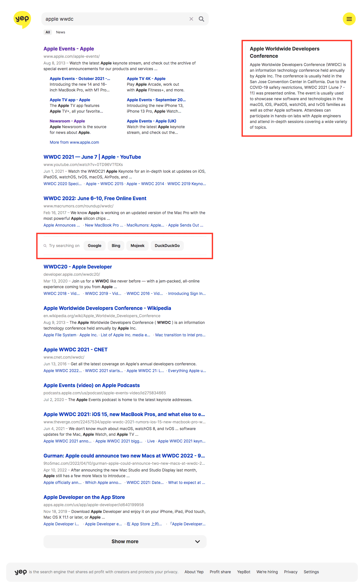
Task: Search this query on Mojeek
Action: (137, 245)
